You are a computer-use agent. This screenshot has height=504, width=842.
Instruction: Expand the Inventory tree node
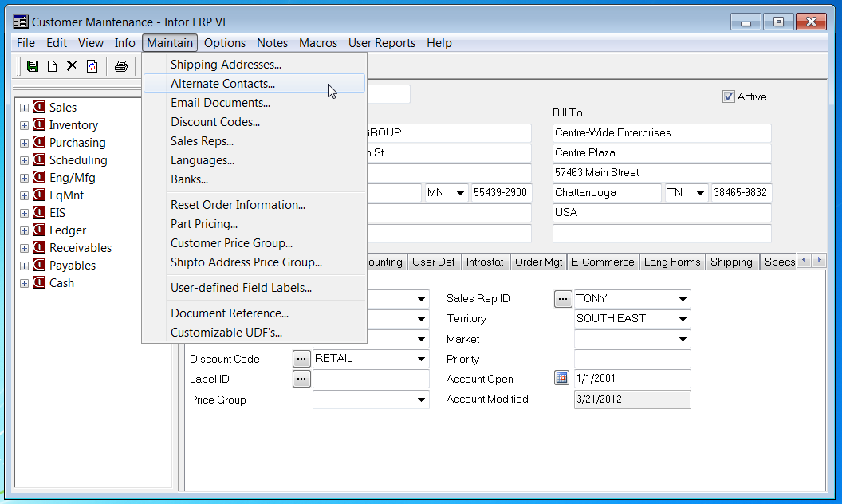coord(24,125)
